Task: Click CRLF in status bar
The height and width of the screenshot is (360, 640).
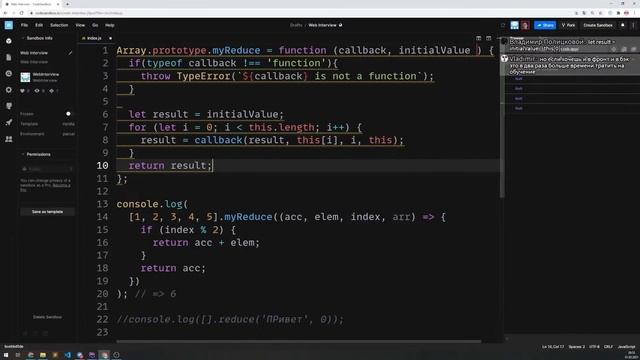Action: [x=608, y=347]
